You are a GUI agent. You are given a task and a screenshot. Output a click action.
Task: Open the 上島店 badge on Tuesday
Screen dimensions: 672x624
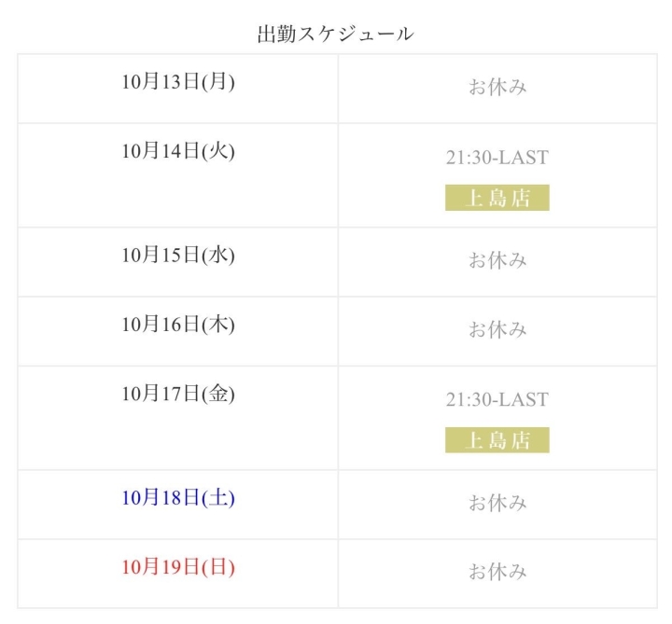(x=497, y=198)
